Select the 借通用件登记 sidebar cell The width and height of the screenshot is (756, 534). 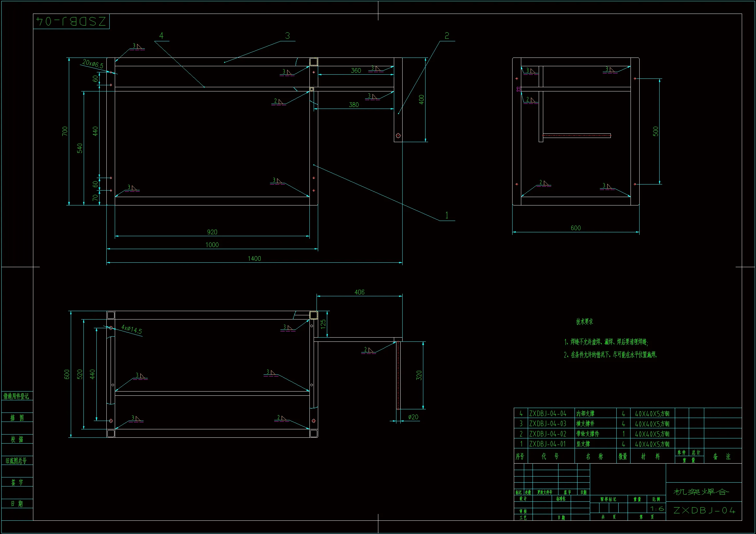[16, 396]
